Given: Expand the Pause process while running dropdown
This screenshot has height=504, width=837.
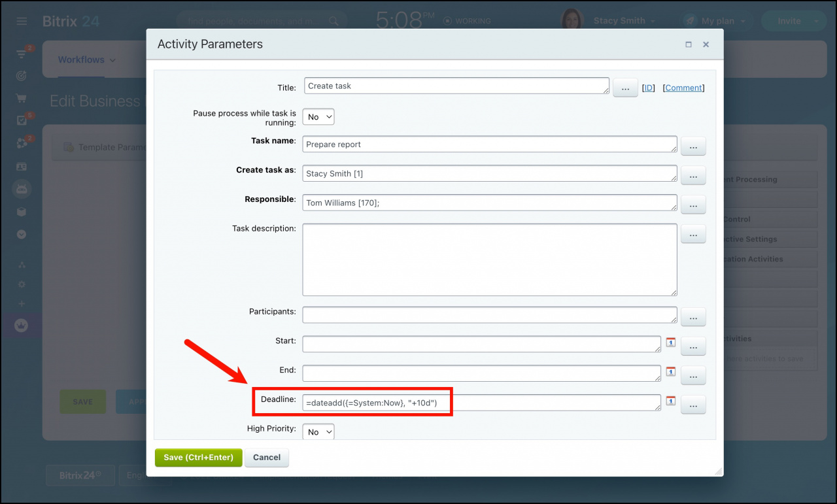Looking at the screenshot, I should click(x=318, y=117).
